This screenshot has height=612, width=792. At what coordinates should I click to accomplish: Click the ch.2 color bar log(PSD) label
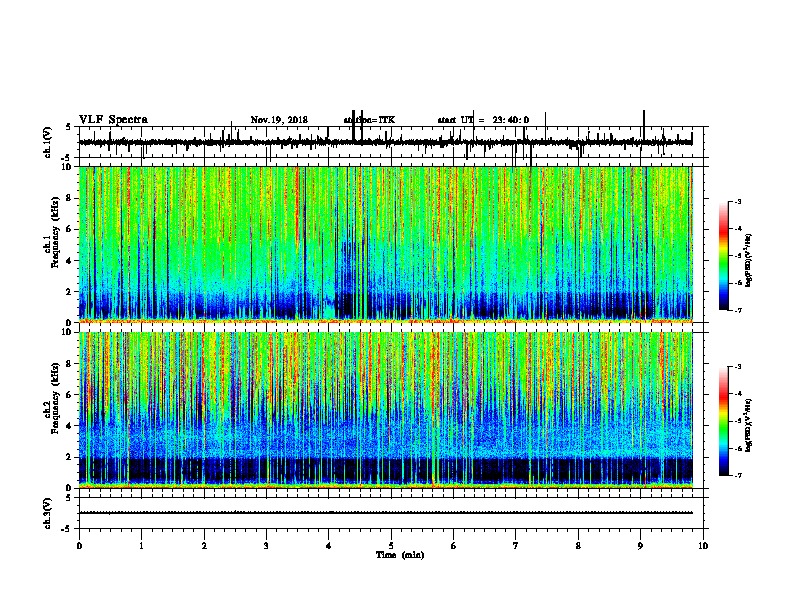(x=749, y=425)
